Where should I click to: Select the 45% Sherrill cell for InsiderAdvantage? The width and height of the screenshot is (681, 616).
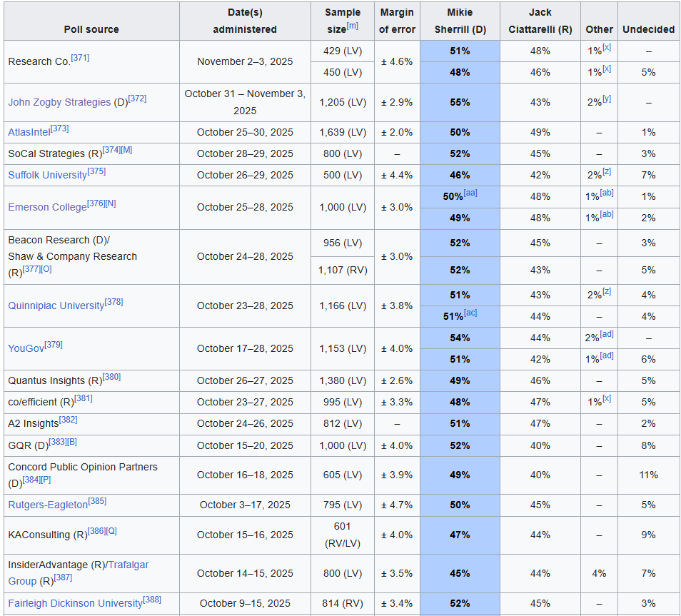coord(460,573)
